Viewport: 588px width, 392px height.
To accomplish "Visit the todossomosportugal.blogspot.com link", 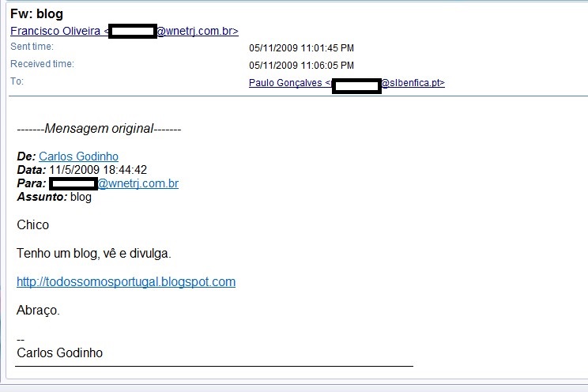I will [126, 282].
